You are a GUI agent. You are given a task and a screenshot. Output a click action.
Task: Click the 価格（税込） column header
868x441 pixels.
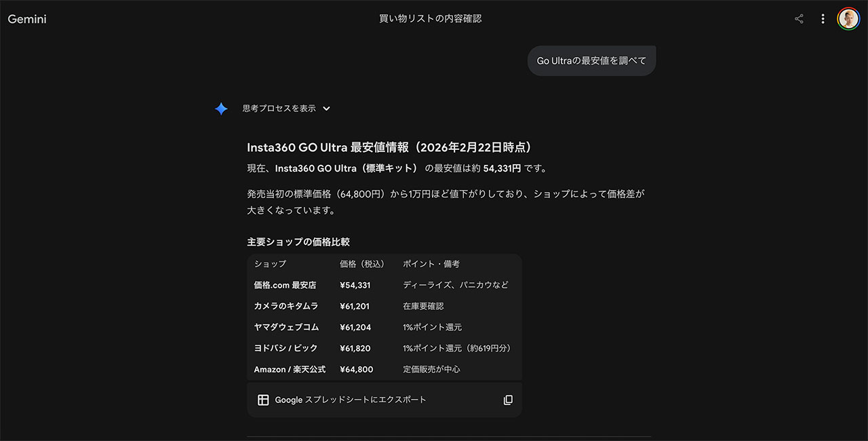coord(361,264)
